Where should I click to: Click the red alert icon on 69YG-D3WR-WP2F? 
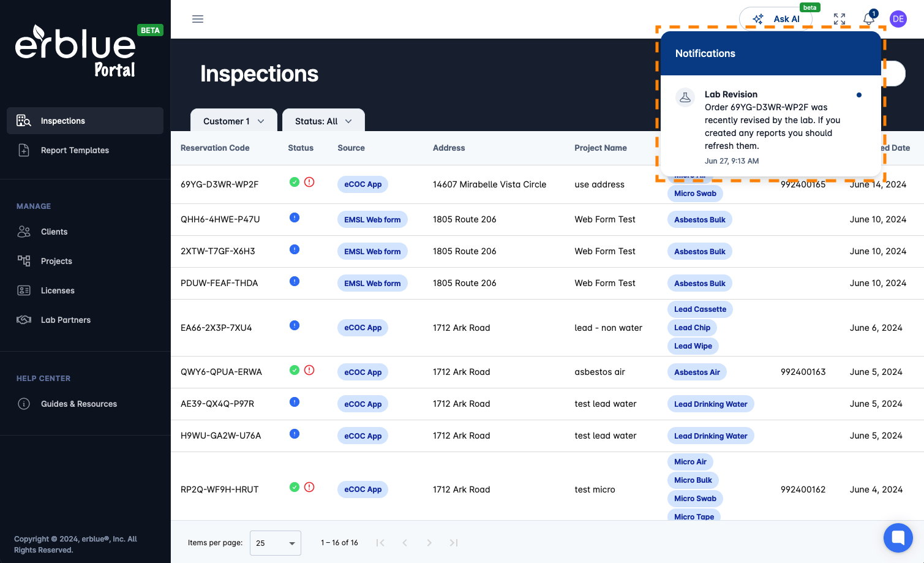pyautogui.click(x=309, y=182)
